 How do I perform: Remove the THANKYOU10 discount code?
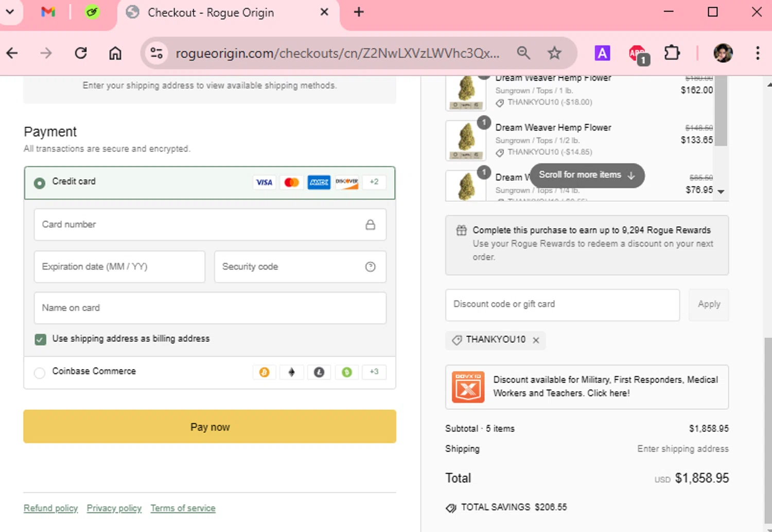[536, 340]
